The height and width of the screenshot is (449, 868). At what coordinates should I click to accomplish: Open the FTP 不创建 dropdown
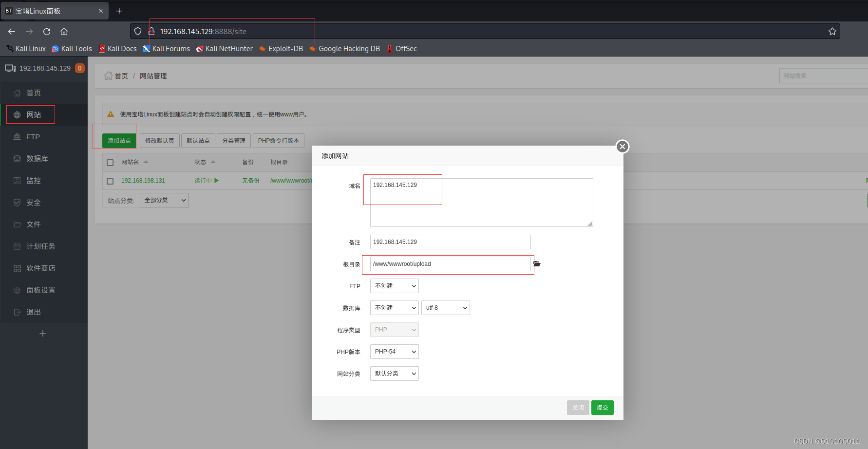tap(395, 286)
